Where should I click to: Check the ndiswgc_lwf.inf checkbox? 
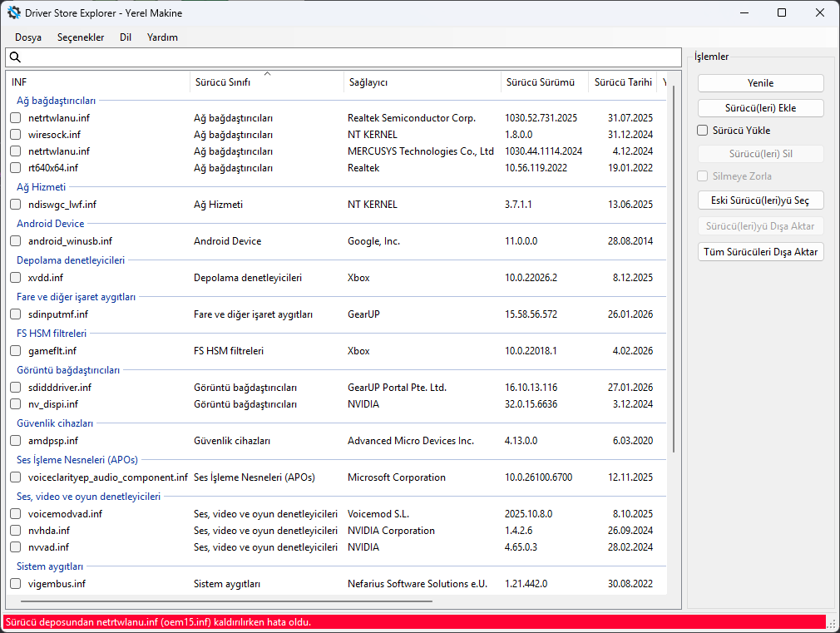(16, 205)
